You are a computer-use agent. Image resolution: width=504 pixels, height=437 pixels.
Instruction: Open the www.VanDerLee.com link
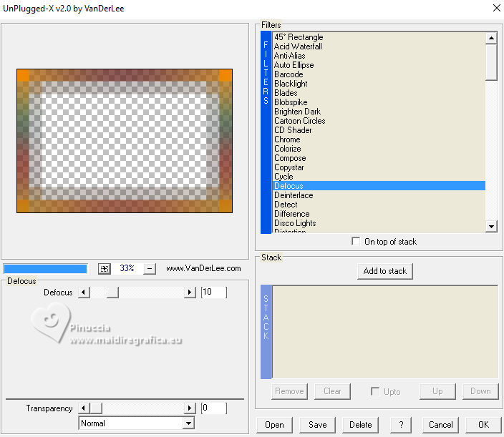203,268
